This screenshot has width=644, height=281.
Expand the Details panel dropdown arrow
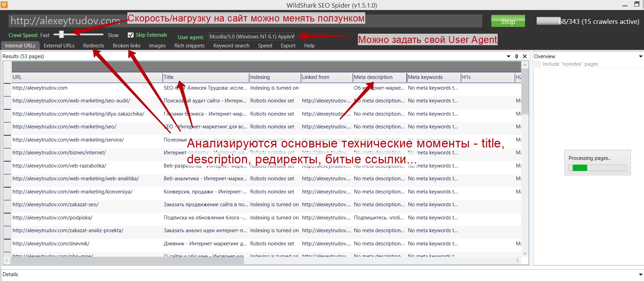point(640,274)
